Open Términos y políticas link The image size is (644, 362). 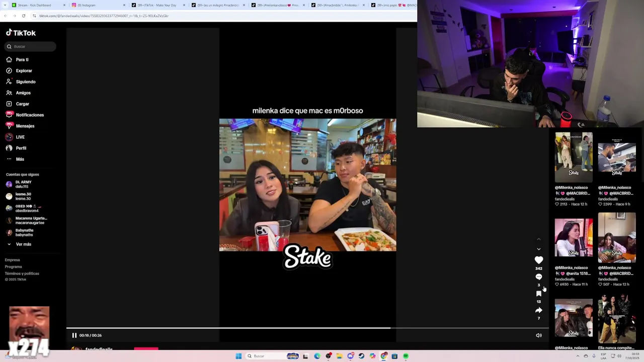[22, 274]
